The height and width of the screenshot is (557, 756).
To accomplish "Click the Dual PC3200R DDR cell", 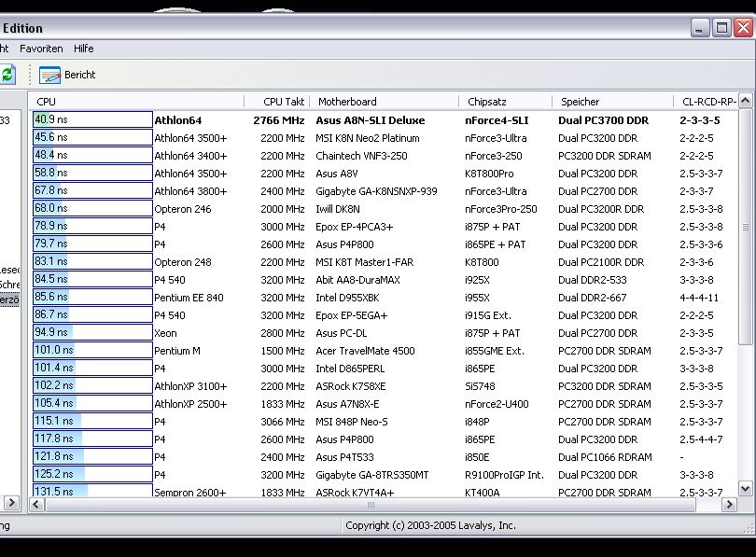I will [601, 209].
